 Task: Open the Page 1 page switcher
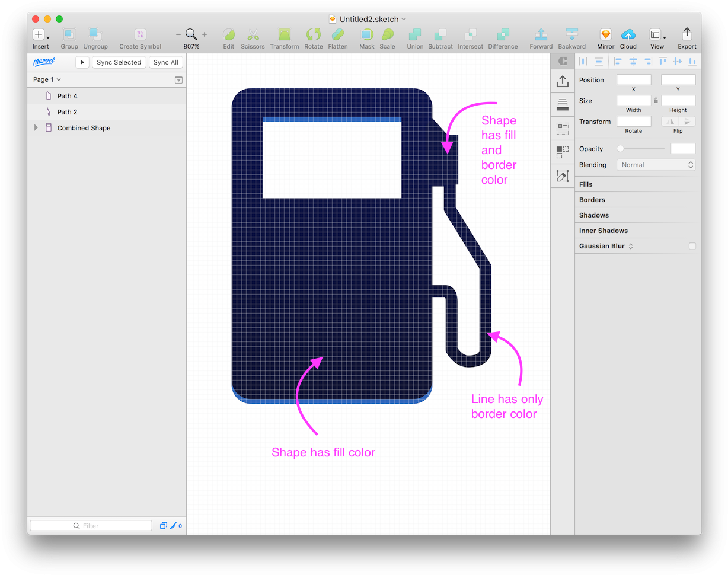click(46, 79)
